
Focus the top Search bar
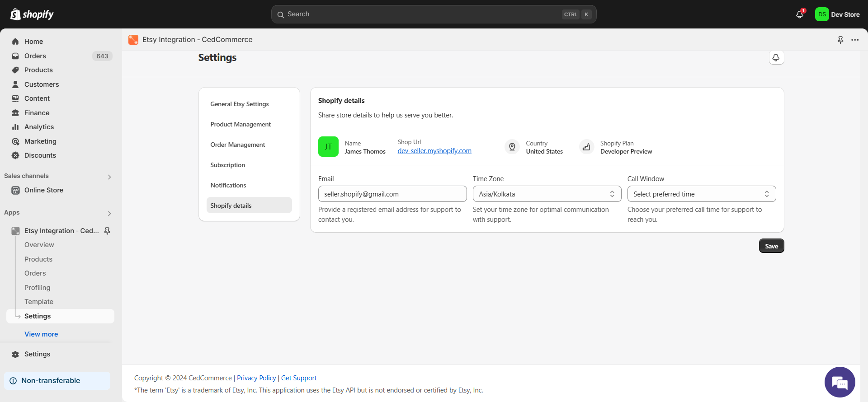coord(434,14)
